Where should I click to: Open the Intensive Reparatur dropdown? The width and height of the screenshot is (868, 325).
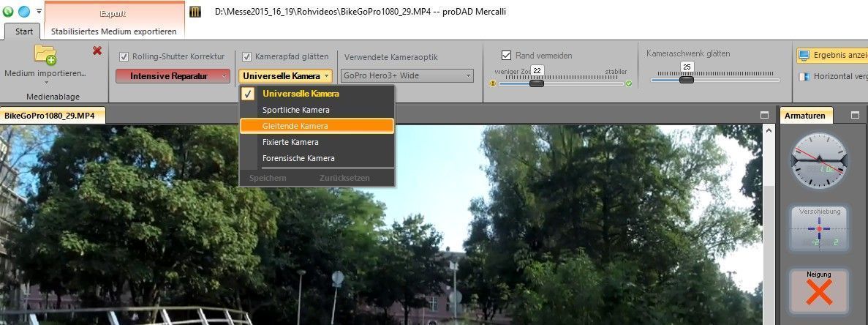(173, 76)
